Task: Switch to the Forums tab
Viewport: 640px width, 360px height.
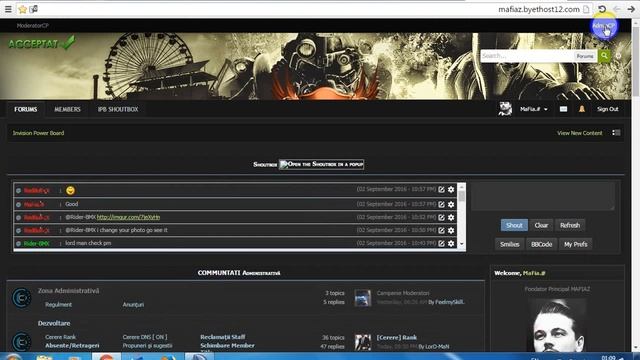Action: pyautogui.click(x=25, y=109)
